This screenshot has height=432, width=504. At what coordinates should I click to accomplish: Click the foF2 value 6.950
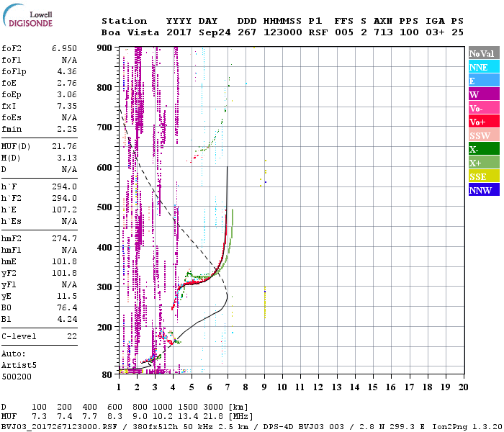[x=64, y=48]
